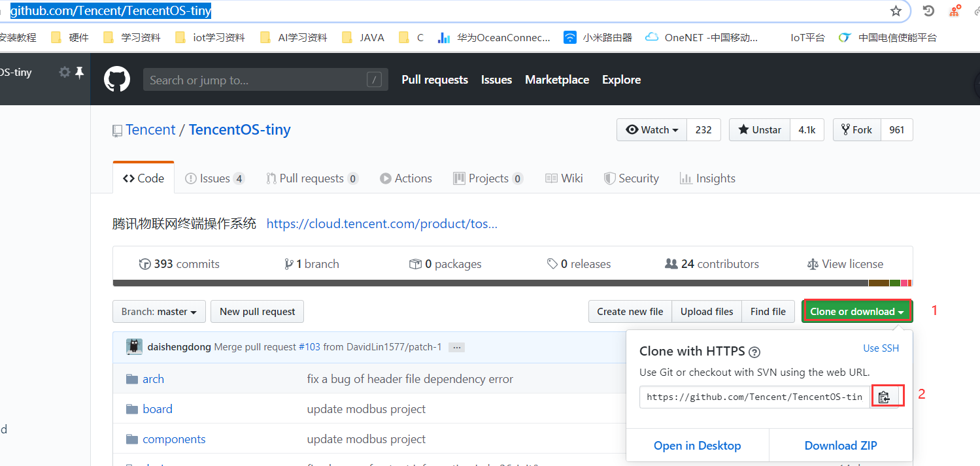980x466 pixels.
Task: Click Pull requests in top navigation
Action: point(435,80)
